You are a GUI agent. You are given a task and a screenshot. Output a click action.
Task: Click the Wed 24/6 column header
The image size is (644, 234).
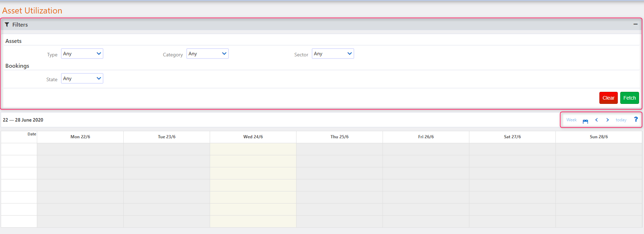click(x=253, y=137)
